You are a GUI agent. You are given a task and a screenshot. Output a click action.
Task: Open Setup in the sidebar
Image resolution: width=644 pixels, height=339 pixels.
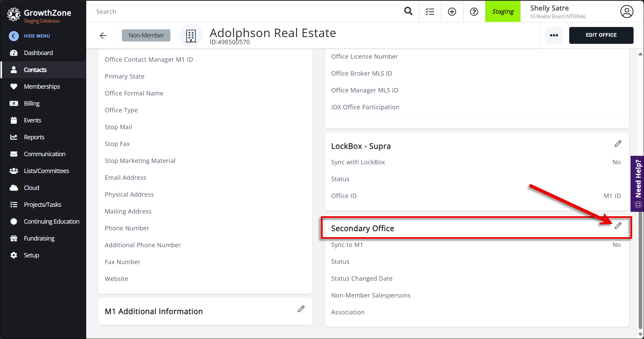[x=31, y=255]
